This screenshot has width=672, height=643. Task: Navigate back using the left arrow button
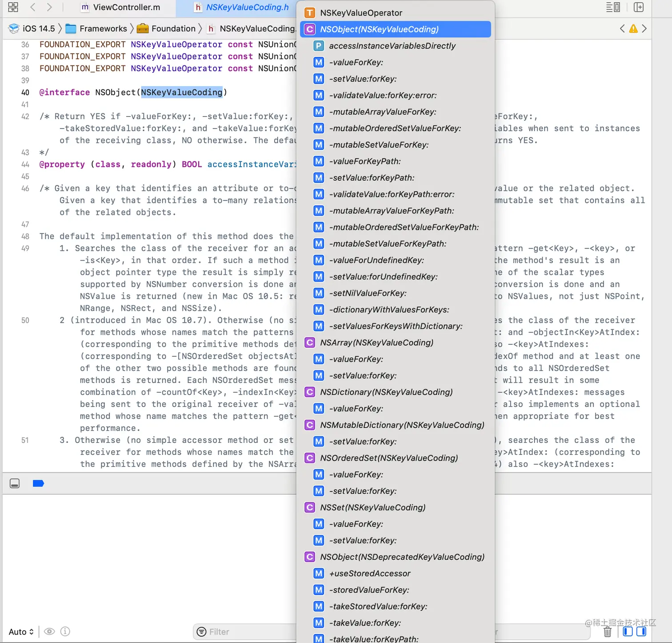tap(32, 7)
